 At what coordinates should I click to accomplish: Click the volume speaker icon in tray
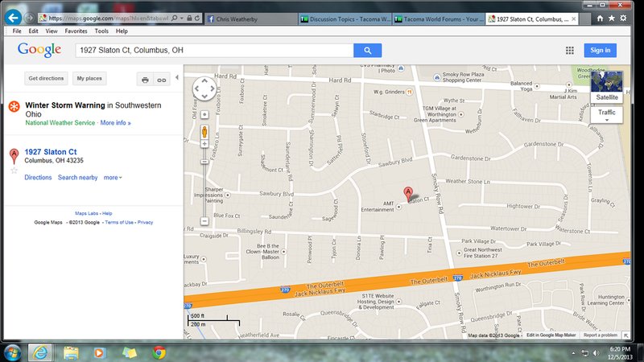[596, 353]
